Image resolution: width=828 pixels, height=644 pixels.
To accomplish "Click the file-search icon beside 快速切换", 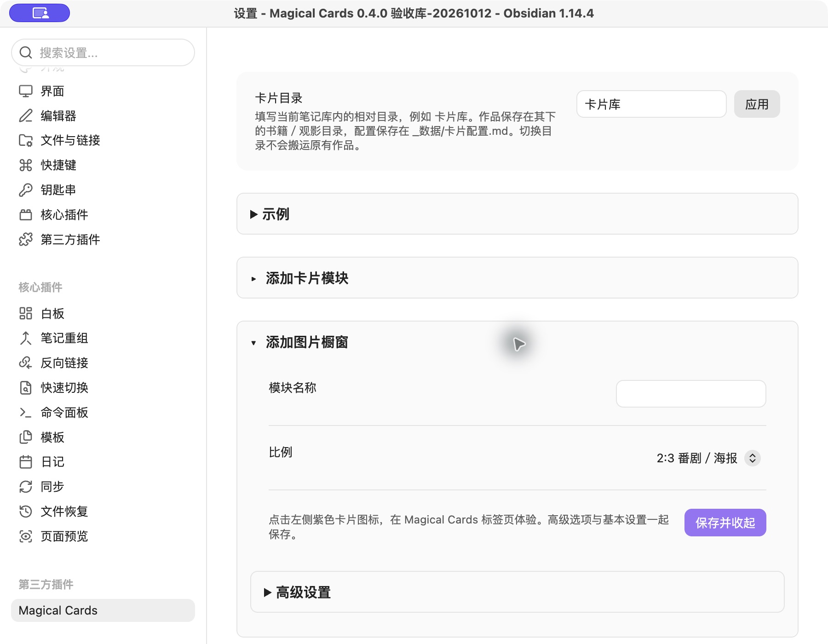I will tap(26, 388).
